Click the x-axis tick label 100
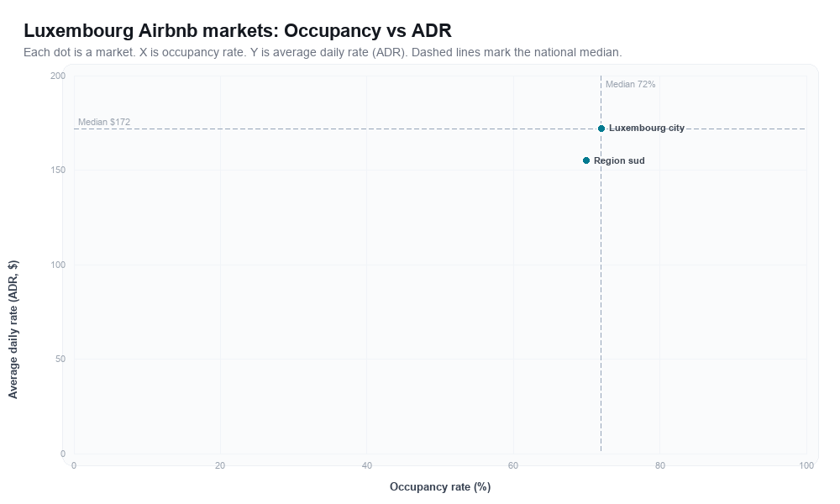 pyautogui.click(x=806, y=466)
